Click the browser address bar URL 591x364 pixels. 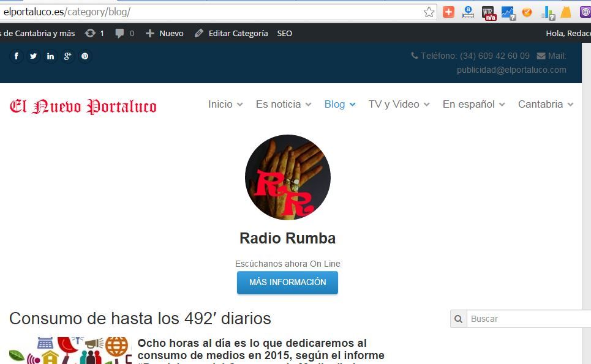67,12
